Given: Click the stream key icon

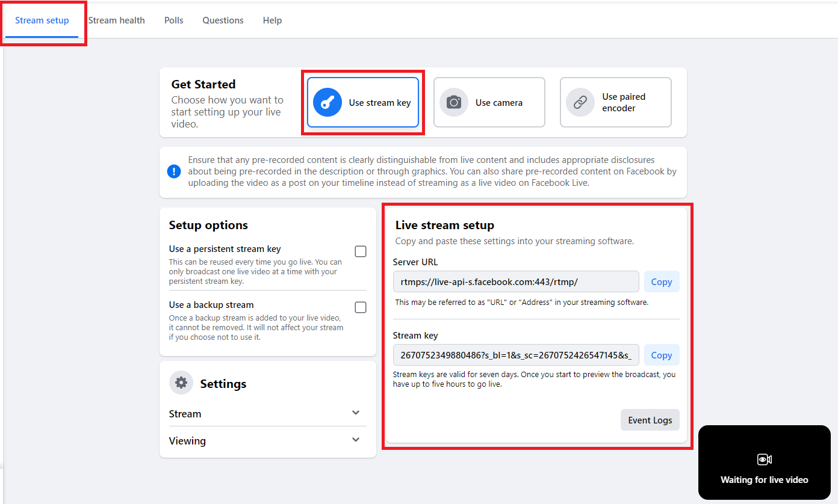Looking at the screenshot, I should point(327,102).
